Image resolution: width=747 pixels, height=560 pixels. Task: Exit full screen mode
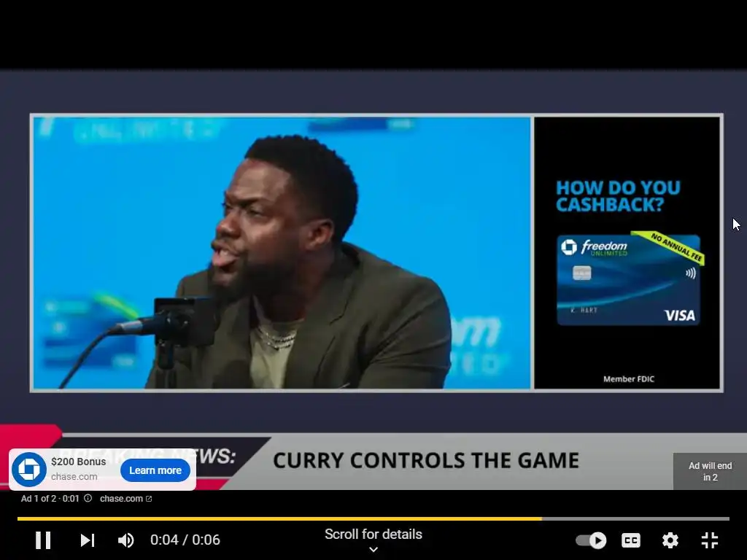(x=709, y=540)
